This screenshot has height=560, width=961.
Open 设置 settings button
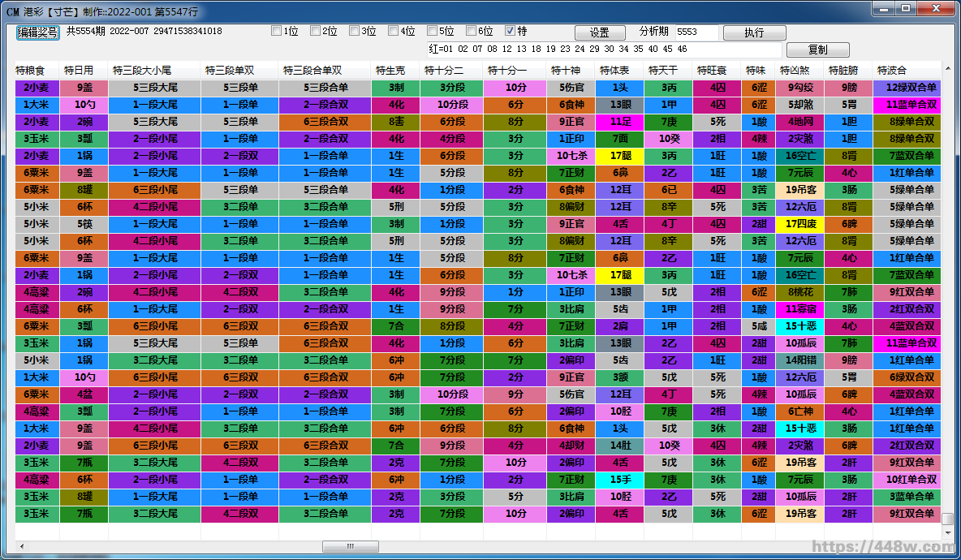[x=600, y=33]
